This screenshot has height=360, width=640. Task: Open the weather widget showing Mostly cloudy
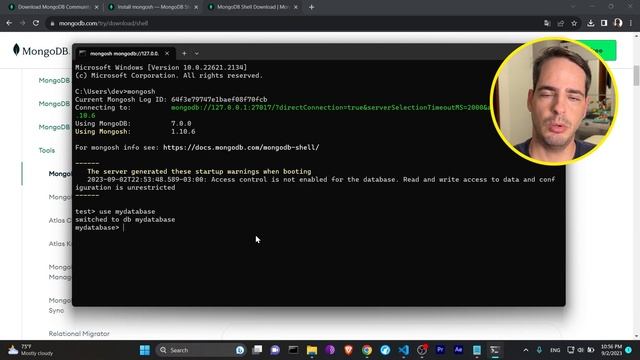click(32, 350)
